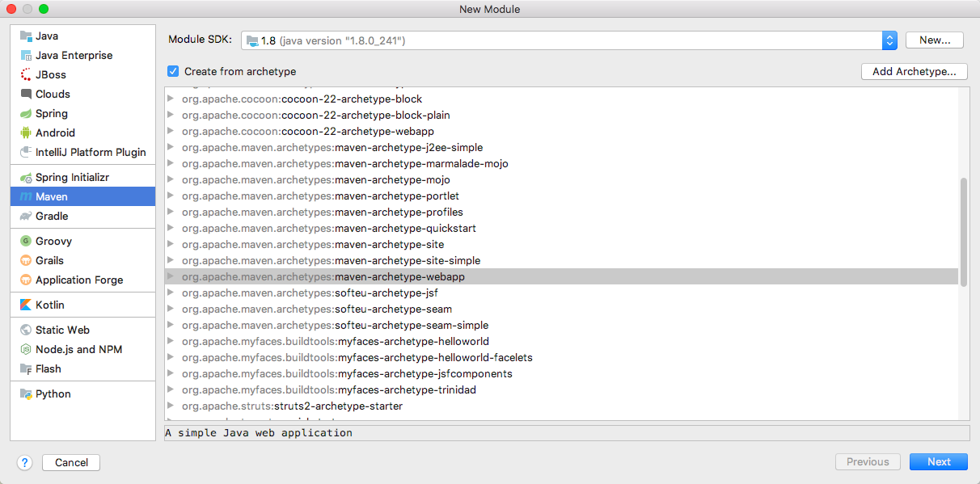Select cocoon-22-archetype-webapp row
The width and height of the screenshot is (980, 484).
tap(562, 131)
